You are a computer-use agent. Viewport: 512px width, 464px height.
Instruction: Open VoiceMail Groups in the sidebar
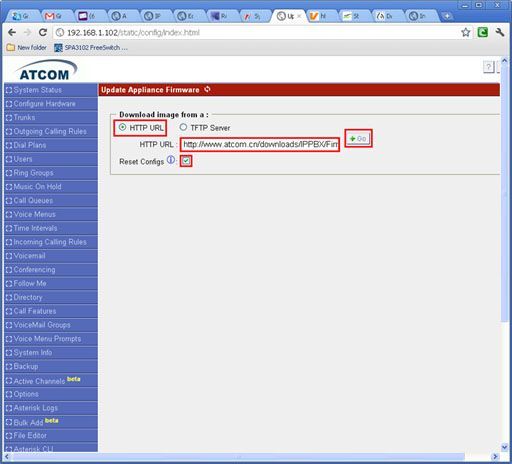click(51, 325)
